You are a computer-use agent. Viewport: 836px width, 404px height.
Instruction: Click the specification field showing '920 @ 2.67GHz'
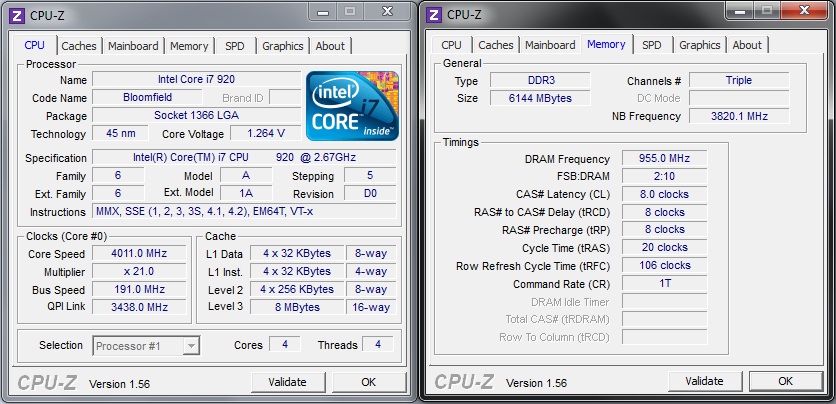244,157
